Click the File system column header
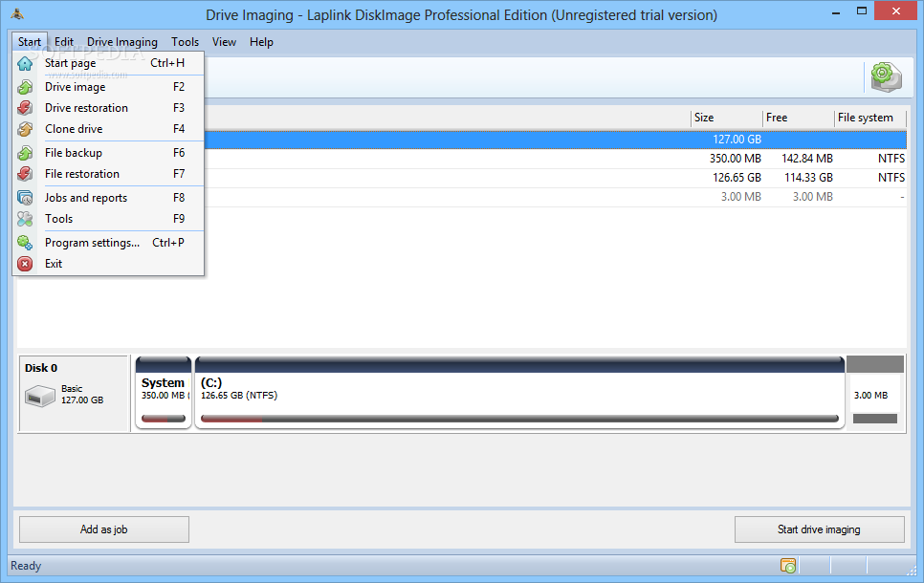Viewport: 924px width, 583px height. pyautogui.click(x=870, y=118)
